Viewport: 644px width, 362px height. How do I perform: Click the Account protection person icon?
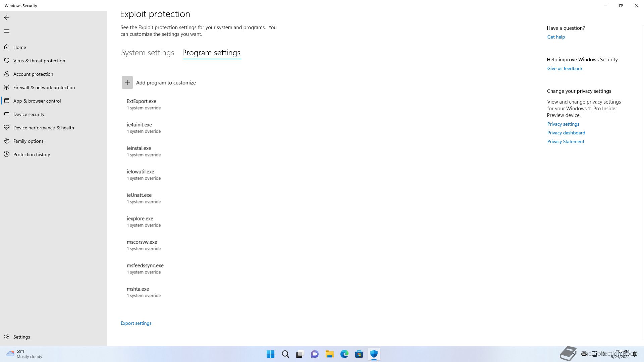pos(7,74)
